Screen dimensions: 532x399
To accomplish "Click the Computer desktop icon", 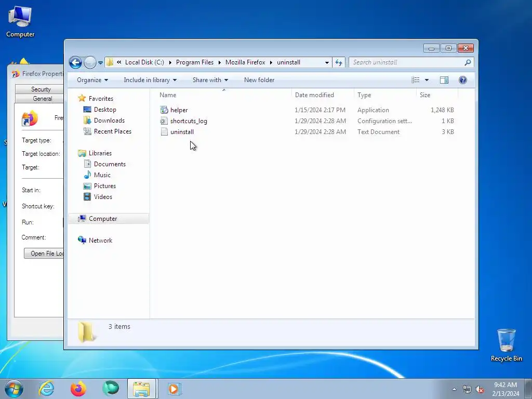I will (20, 22).
